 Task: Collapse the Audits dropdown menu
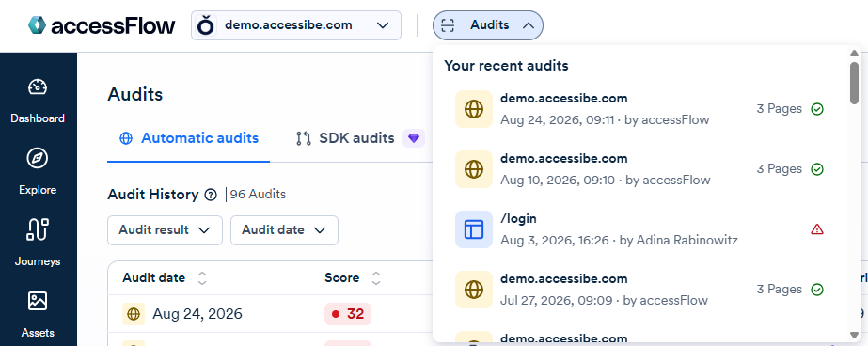pyautogui.click(x=488, y=25)
